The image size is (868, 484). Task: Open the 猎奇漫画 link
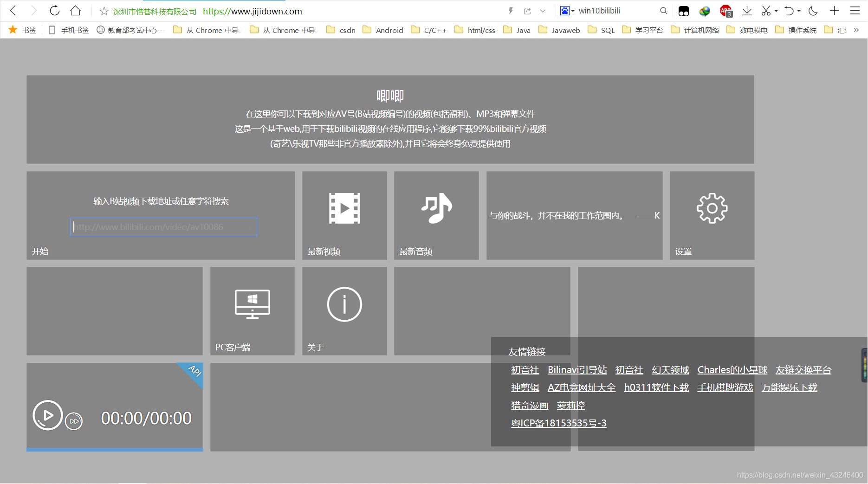coord(530,406)
